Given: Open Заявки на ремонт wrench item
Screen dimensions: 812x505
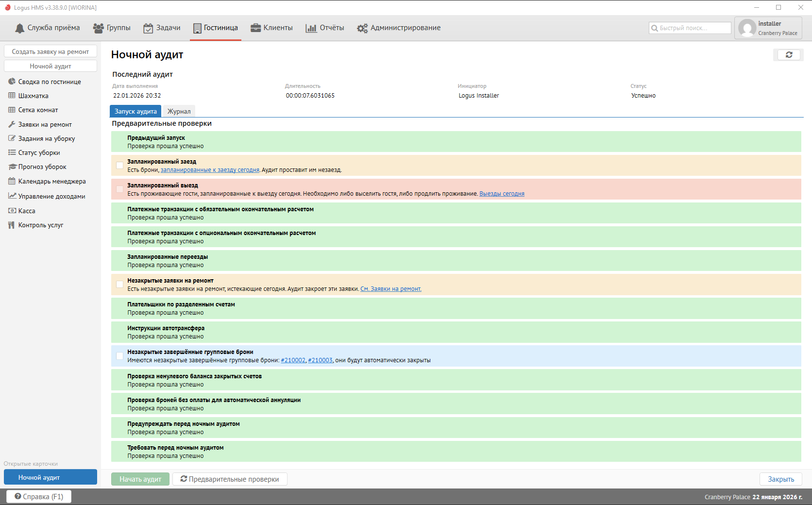Looking at the screenshot, I should tap(45, 125).
